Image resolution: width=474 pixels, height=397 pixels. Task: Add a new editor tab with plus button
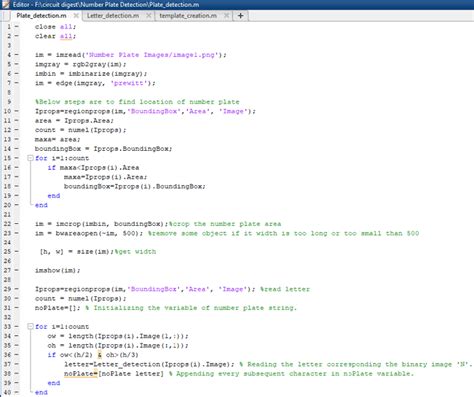(x=240, y=16)
